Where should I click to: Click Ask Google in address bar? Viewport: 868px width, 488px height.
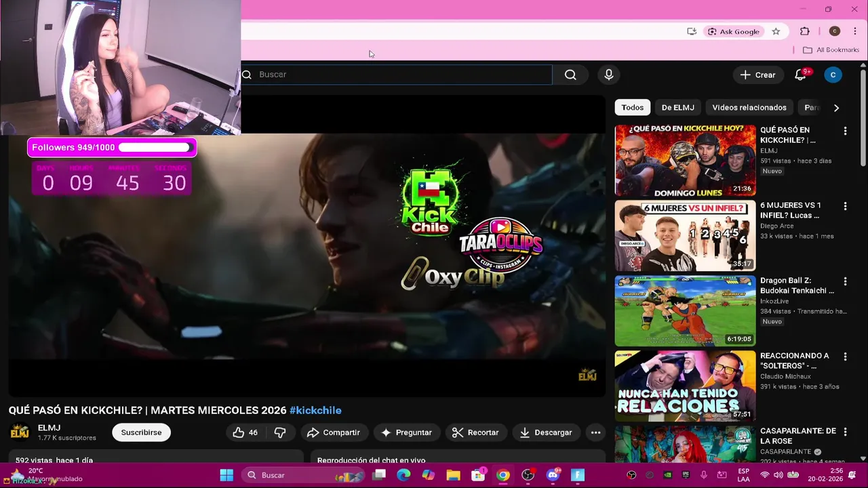pos(733,31)
